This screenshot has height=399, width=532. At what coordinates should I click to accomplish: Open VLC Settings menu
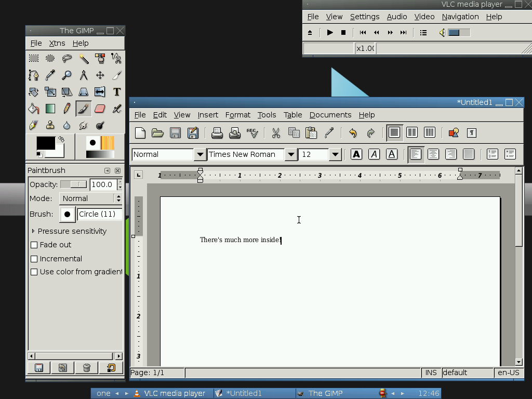coord(365,17)
